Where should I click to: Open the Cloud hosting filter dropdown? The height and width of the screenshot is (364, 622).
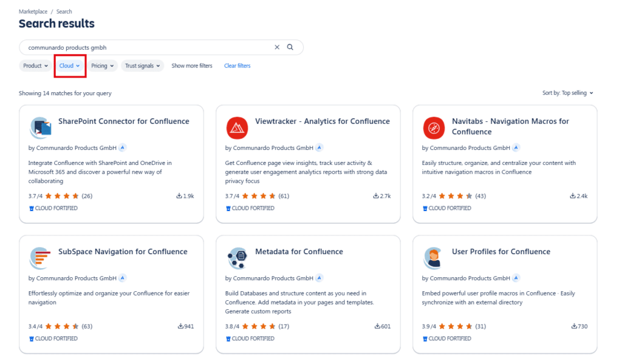click(69, 66)
